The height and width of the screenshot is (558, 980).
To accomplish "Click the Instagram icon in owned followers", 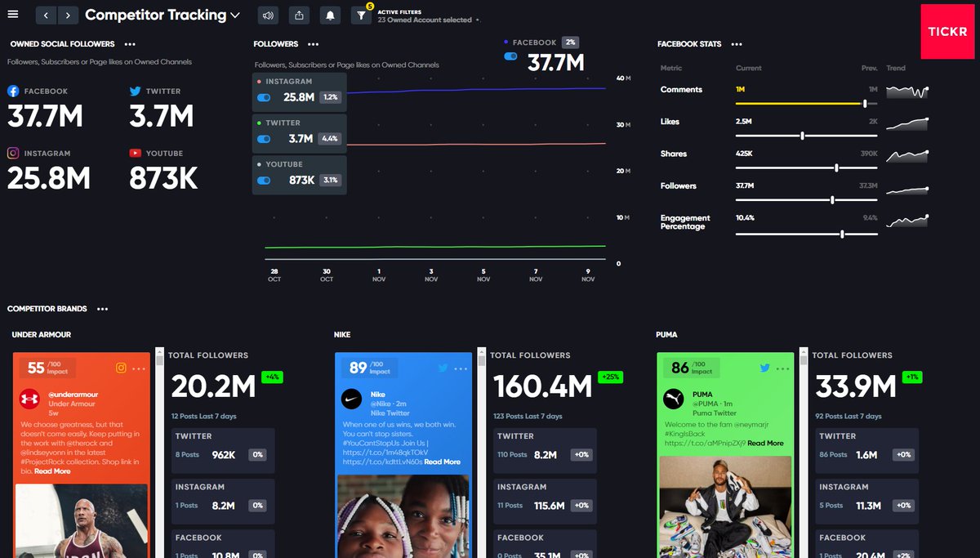I will (x=13, y=154).
